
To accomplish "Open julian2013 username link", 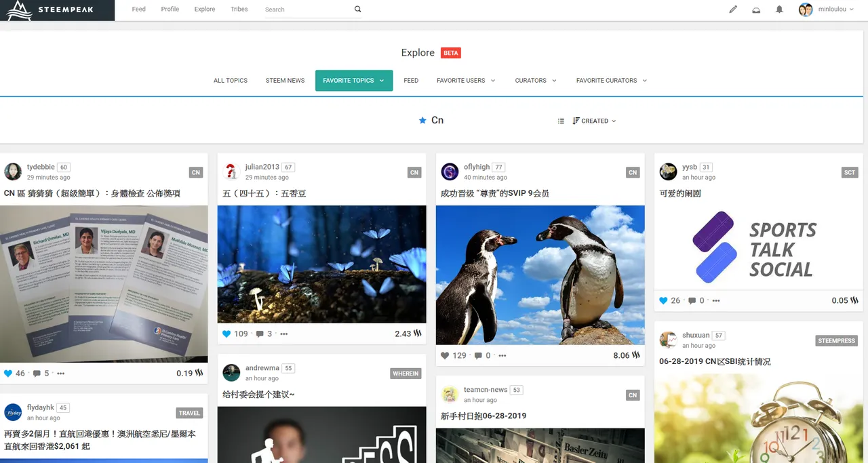I will click(262, 167).
